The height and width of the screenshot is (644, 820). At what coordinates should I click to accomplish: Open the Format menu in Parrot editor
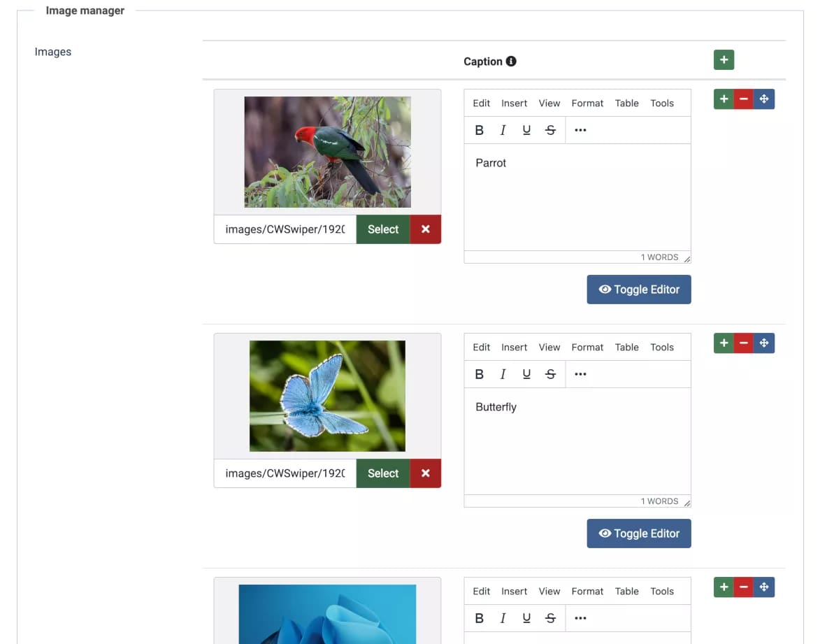(x=587, y=103)
